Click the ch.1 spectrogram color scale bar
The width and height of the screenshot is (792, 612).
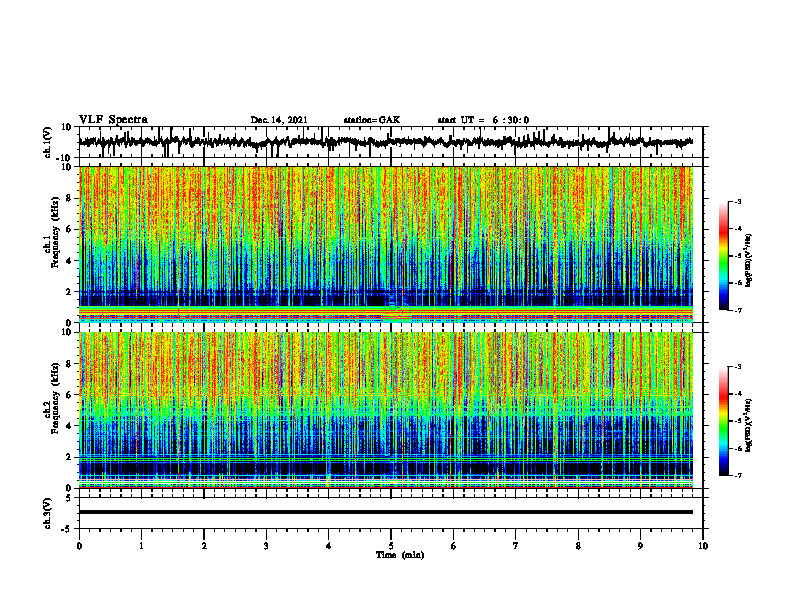[x=724, y=256]
